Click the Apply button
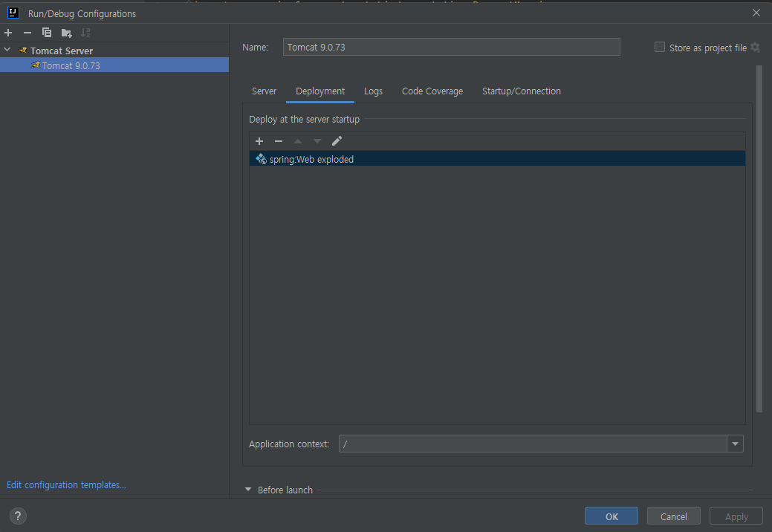 [x=736, y=516]
